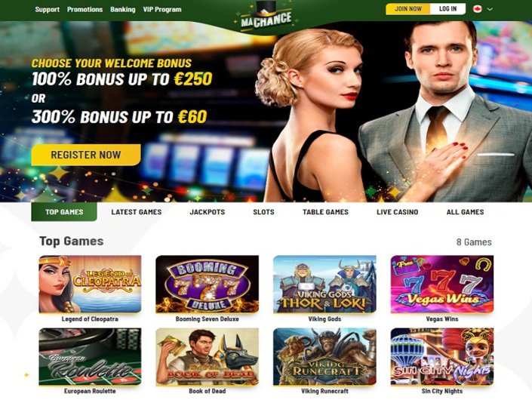Open the Promotions menu item
Viewport: 532px width, 400px height.
tap(85, 10)
